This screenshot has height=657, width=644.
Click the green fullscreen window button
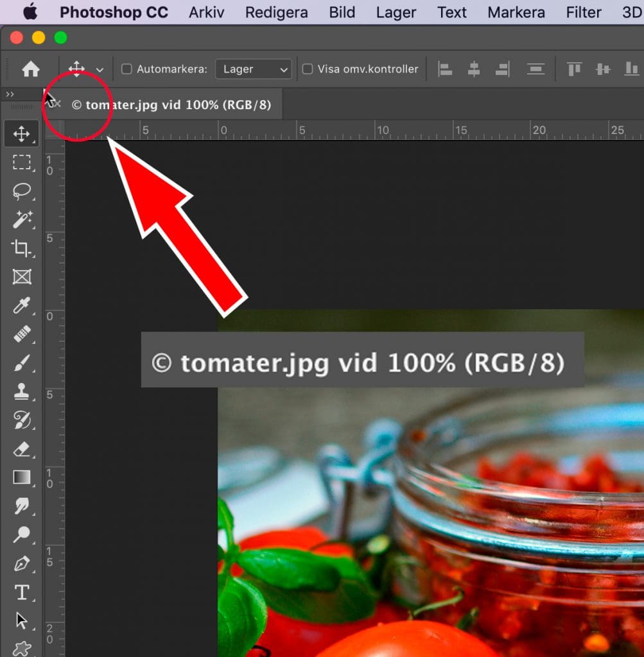point(61,38)
